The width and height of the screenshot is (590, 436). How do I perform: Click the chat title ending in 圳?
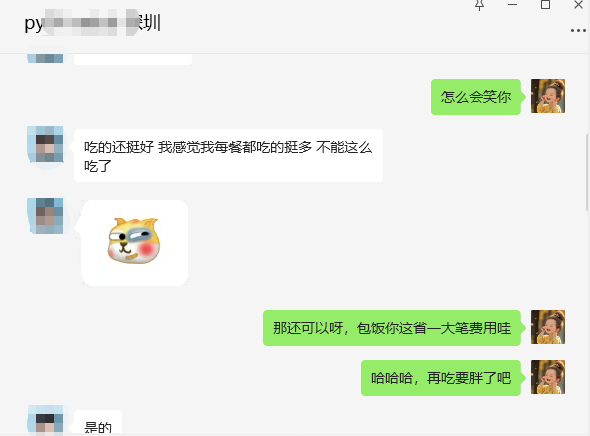(x=93, y=23)
